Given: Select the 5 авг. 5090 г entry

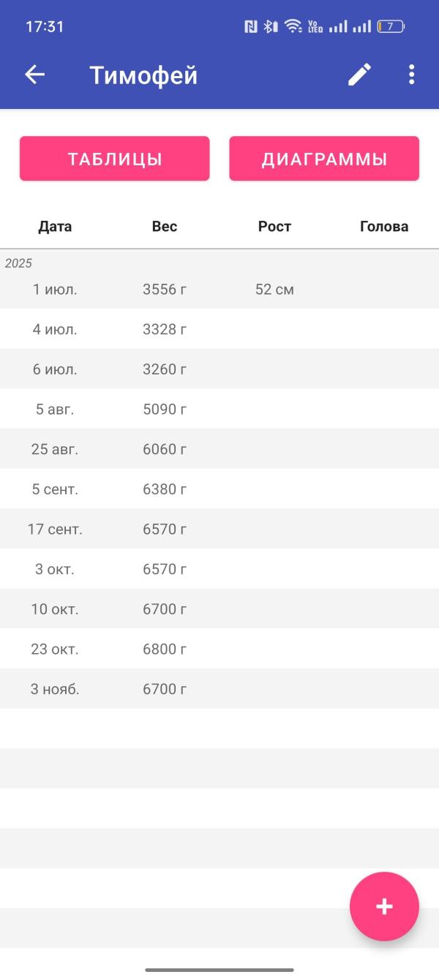Looking at the screenshot, I should tap(219, 410).
